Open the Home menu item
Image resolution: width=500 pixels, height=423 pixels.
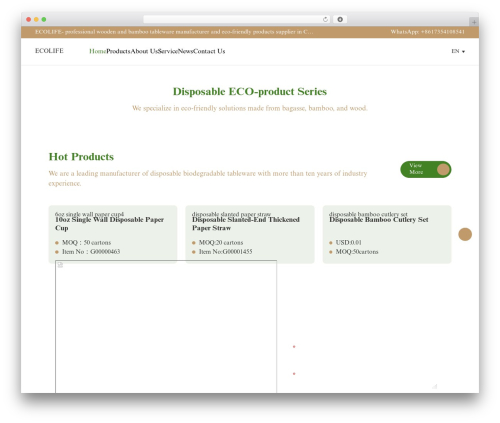tap(98, 51)
